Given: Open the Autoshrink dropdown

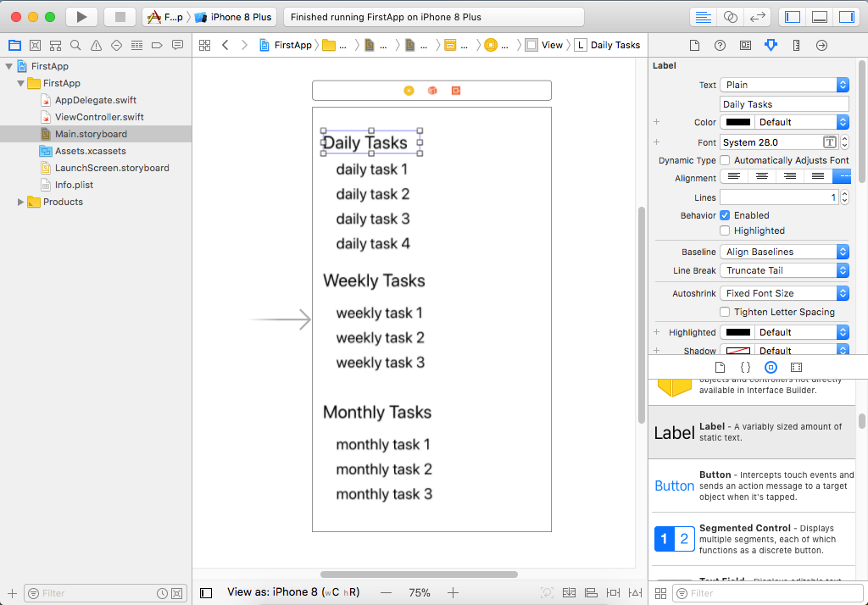Looking at the screenshot, I should coord(784,293).
